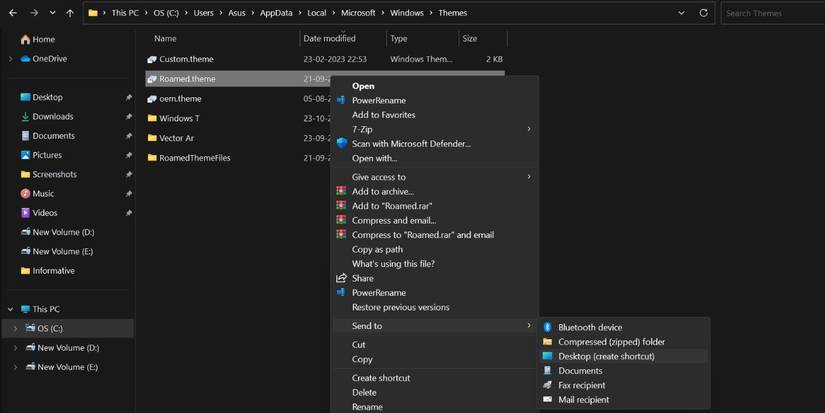Click the Search Themes input box
Viewport: 825px width, 413px height.
(x=772, y=13)
